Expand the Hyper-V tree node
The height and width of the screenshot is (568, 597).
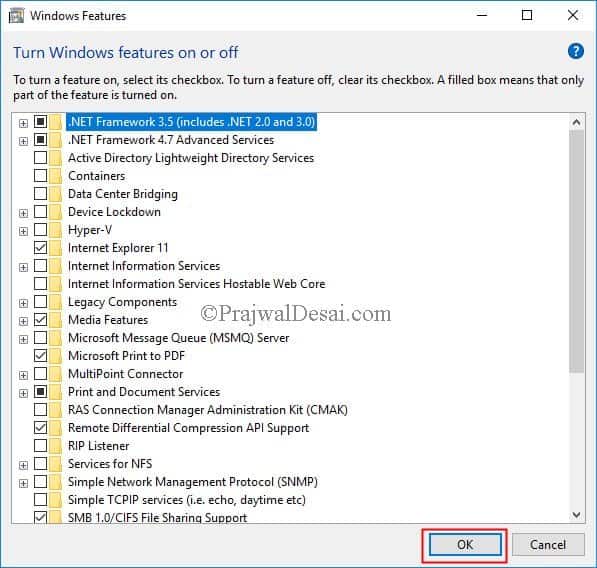tap(23, 231)
